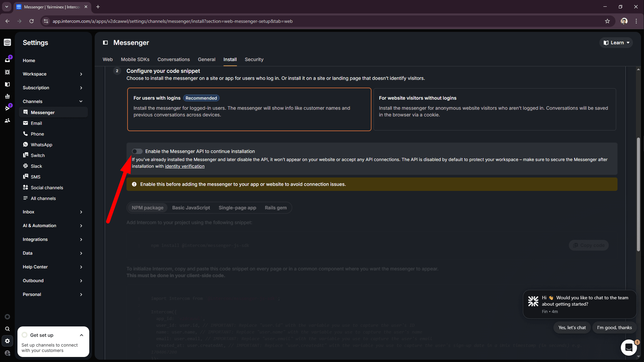Image resolution: width=644 pixels, height=362 pixels.
Task: Expand the Help Center section
Action: tap(53, 267)
